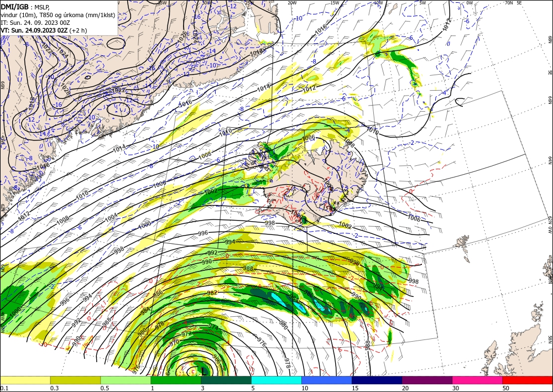Click the legend value '5'
The height and width of the screenshot is (392, 553).
tap(253, 388)
